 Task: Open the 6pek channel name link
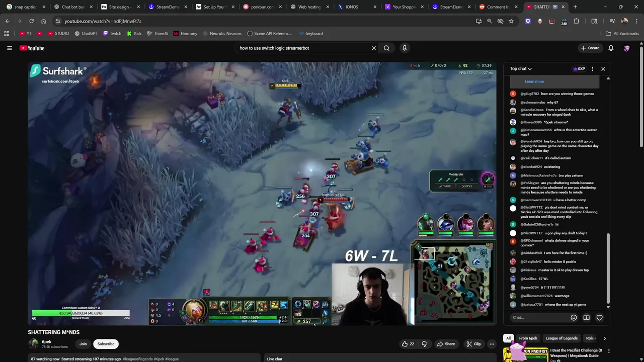(x=47, y=342)
